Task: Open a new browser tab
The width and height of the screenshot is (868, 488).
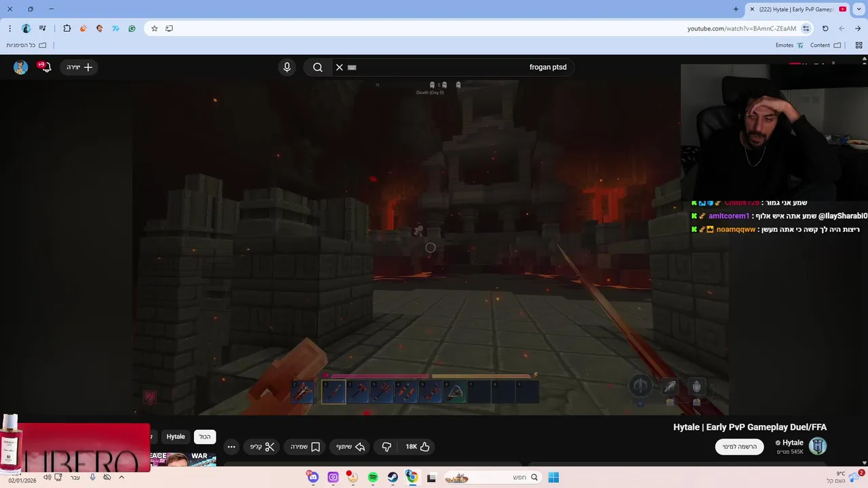Action: [736, 9]
